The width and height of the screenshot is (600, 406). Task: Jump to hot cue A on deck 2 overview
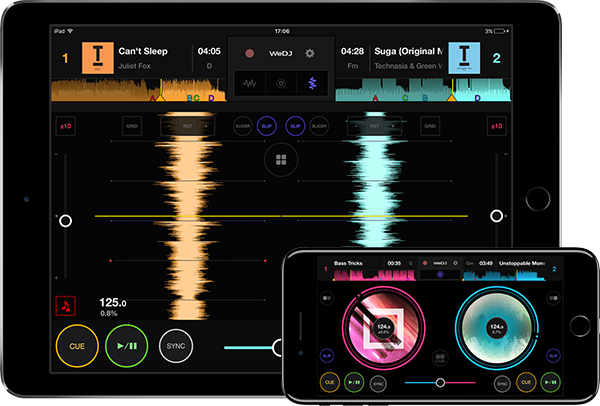tap(375, 98)
